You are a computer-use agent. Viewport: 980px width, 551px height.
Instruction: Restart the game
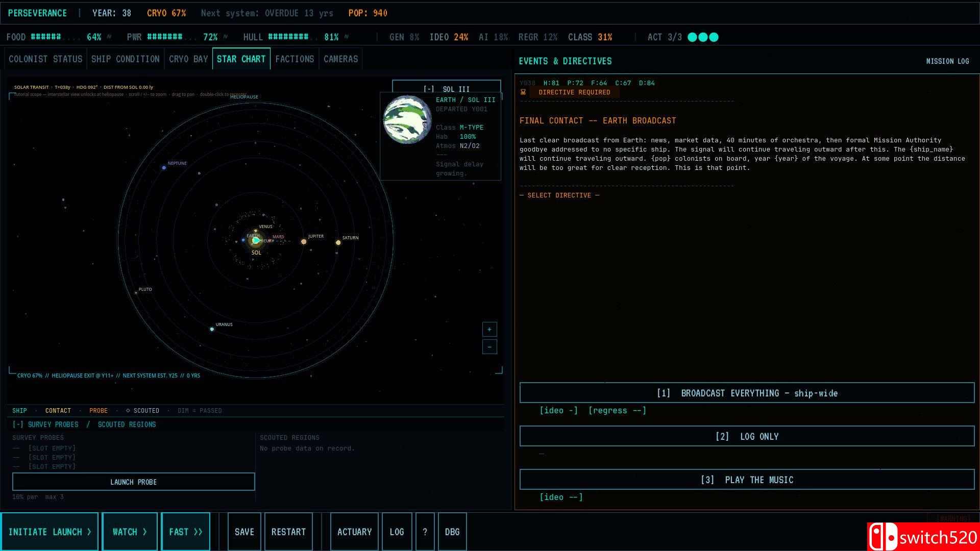pos(288,532)
